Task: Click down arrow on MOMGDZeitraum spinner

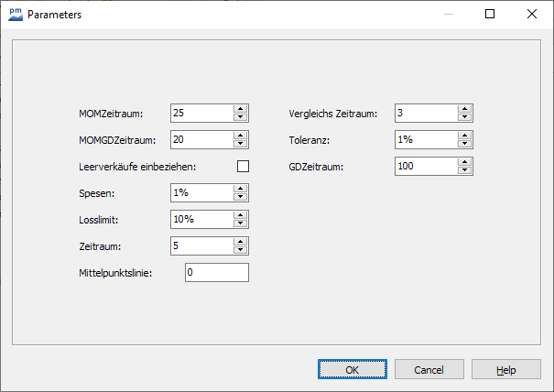Action: 240,144
